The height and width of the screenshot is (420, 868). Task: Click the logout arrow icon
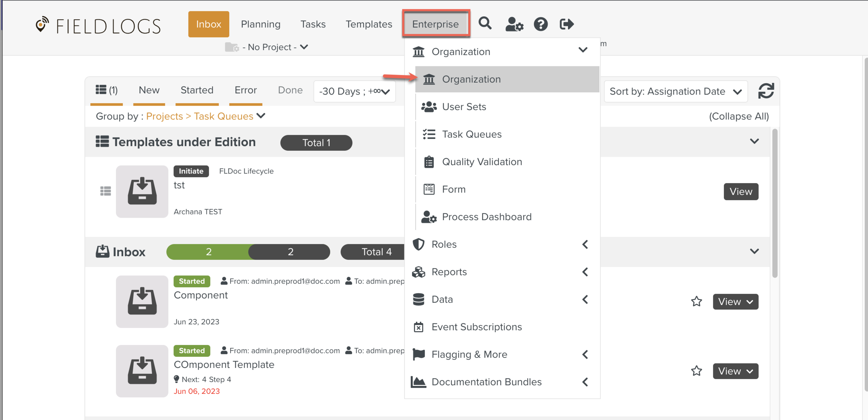click(x=566, y=24)
